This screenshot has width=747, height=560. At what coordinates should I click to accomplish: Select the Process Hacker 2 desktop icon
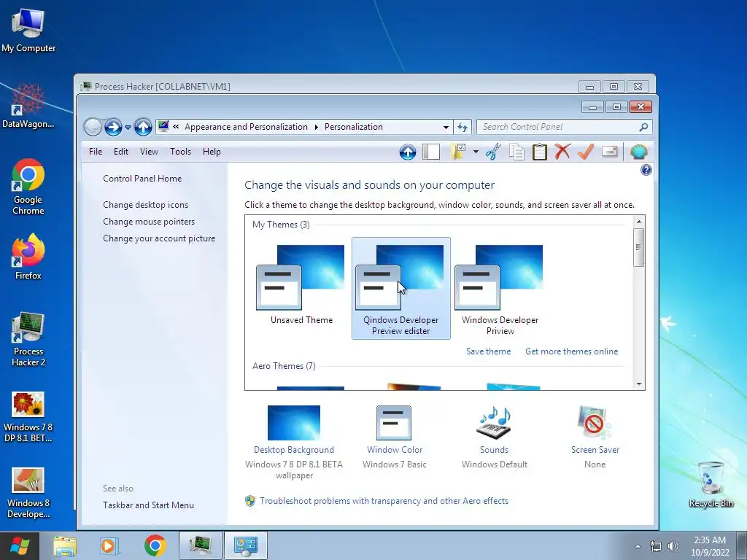28,339
